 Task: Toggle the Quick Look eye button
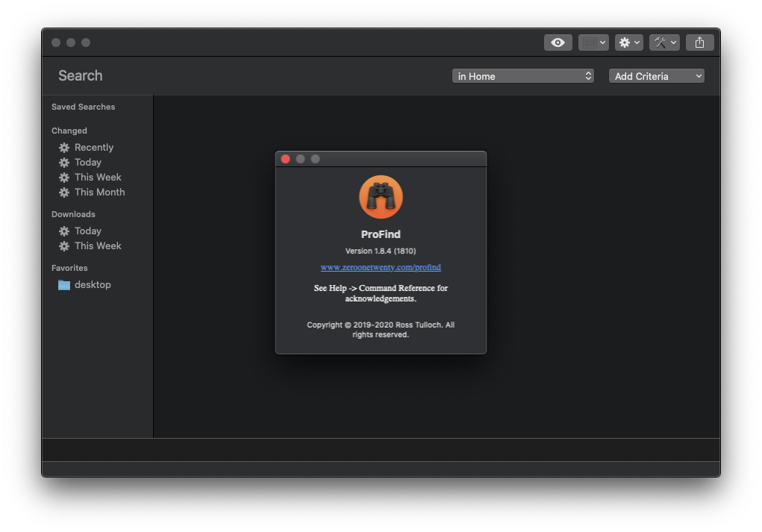click(558, 43)
